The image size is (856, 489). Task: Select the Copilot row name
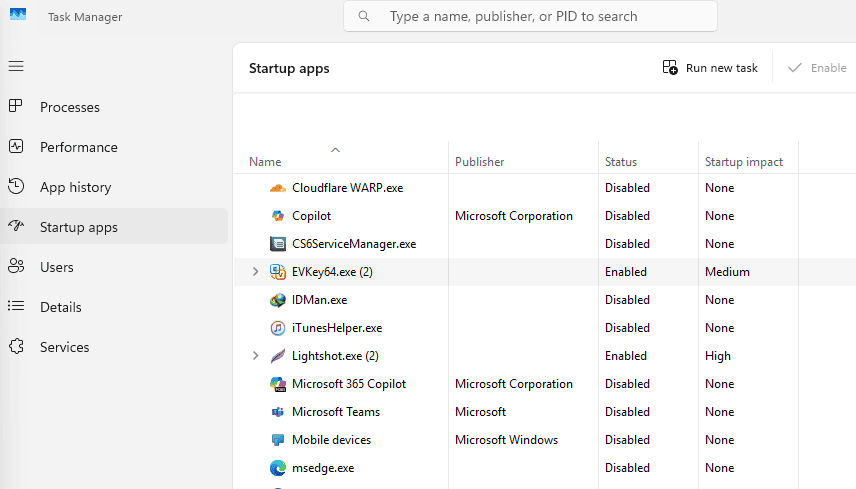(311, 216)
